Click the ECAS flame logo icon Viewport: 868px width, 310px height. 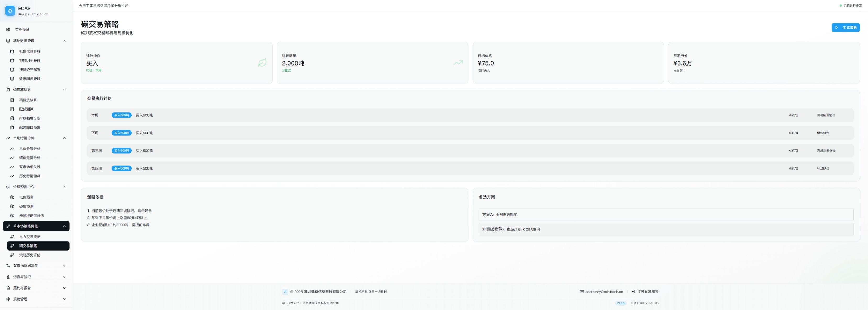(10, 11)
